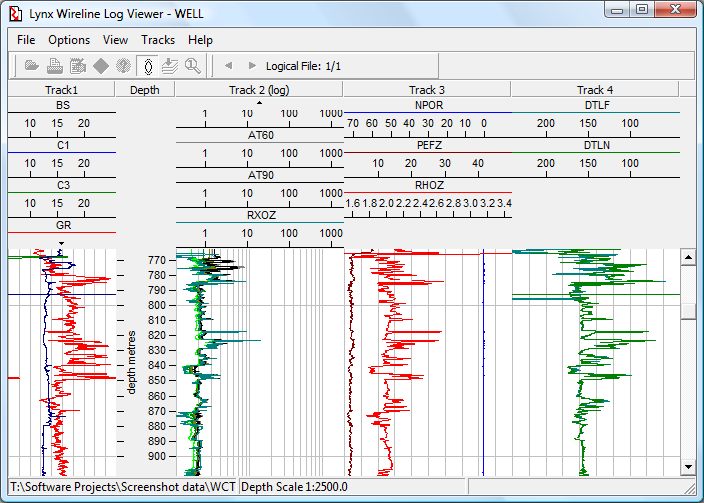Screen dimensions: 704x503
Task: Click the small up marker above Track 2 scale
Action: point(259,103)
